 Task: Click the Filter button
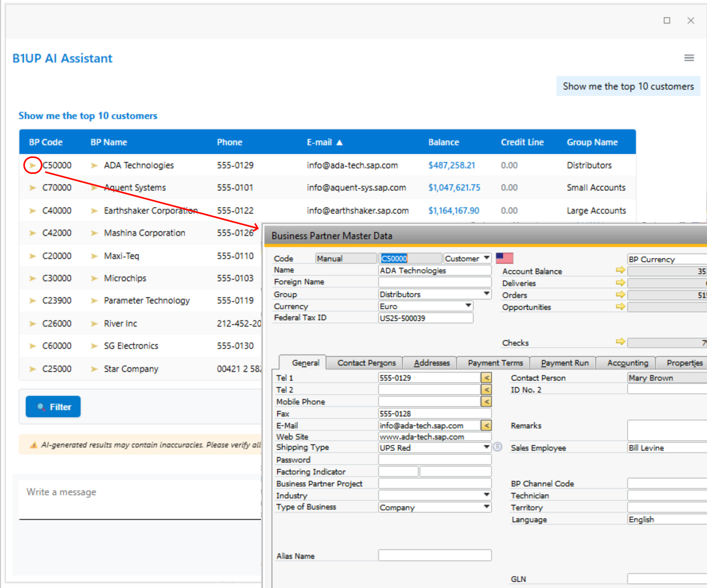point(53,407)
